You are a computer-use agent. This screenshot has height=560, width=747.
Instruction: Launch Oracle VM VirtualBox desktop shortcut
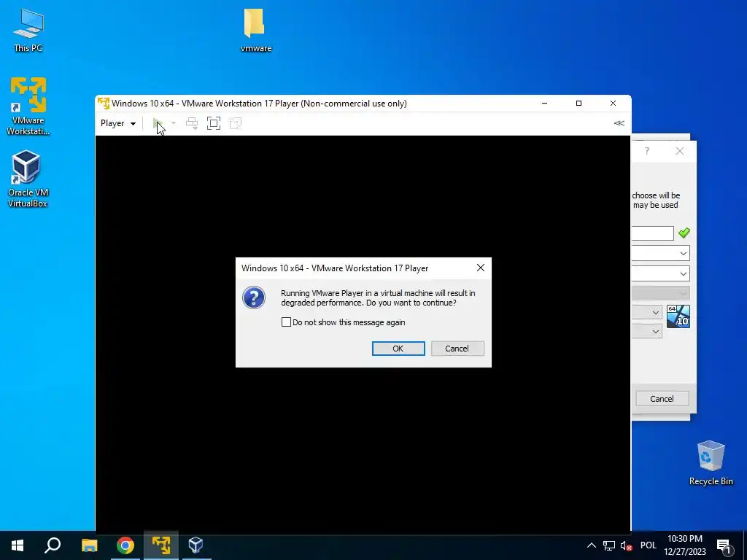click(28, 179)
